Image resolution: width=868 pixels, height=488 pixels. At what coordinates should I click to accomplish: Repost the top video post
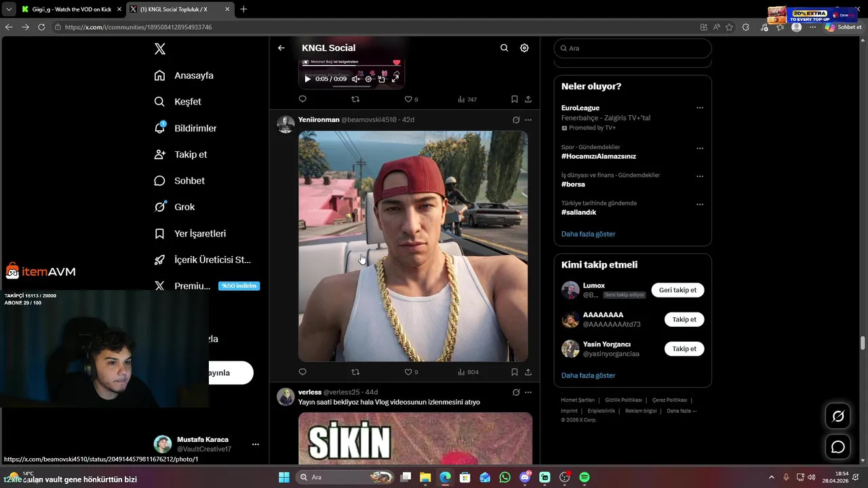[x=355, y=99]
